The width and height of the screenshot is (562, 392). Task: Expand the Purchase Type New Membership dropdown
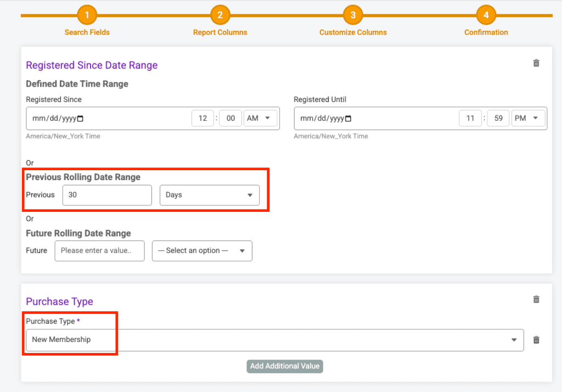274,340
